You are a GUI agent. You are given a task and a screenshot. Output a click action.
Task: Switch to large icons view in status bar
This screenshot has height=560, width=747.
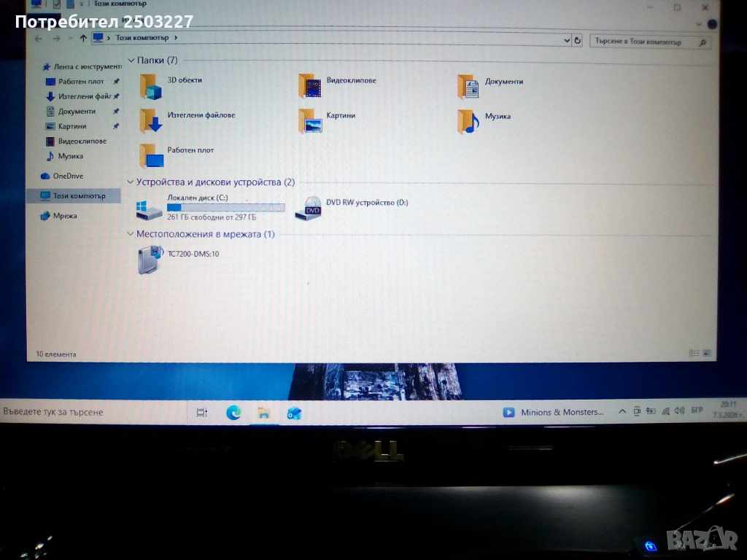click(706, 353)
